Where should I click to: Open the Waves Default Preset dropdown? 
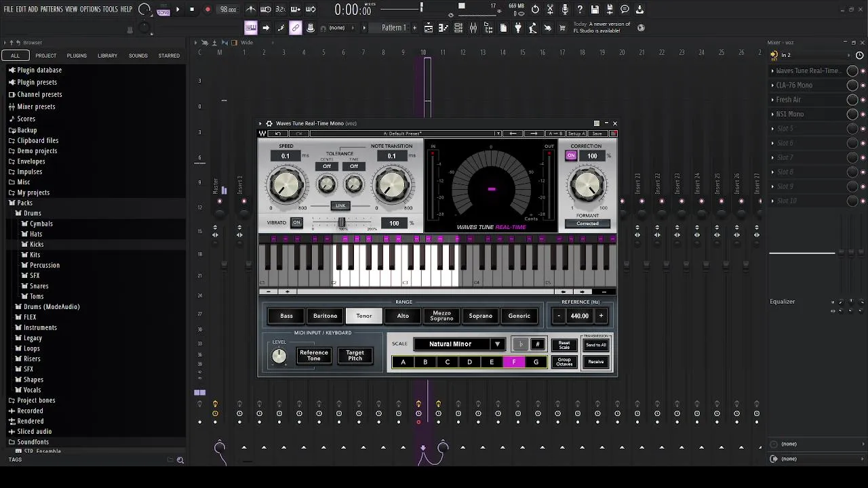point(405,134)
